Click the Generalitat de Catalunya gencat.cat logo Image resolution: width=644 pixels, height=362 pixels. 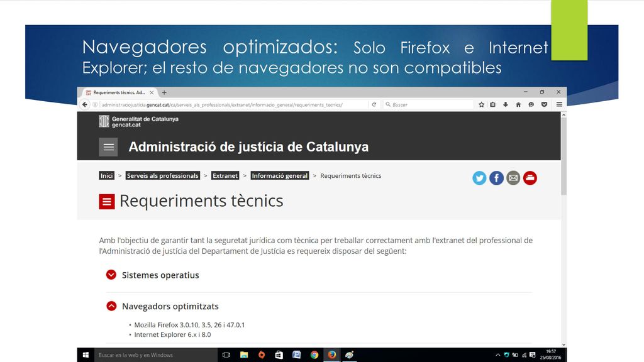[139, 121]
